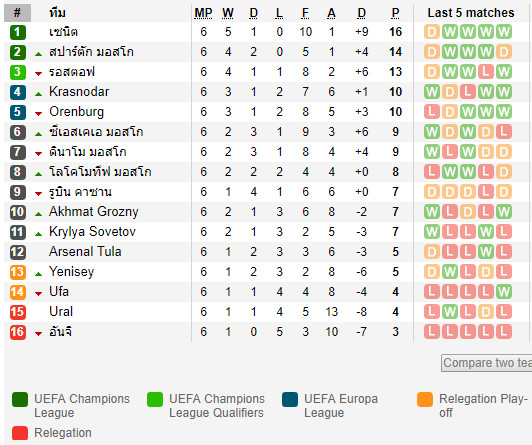Click the F goals-for column header
The image size is (532, 445).
point(305,13)
